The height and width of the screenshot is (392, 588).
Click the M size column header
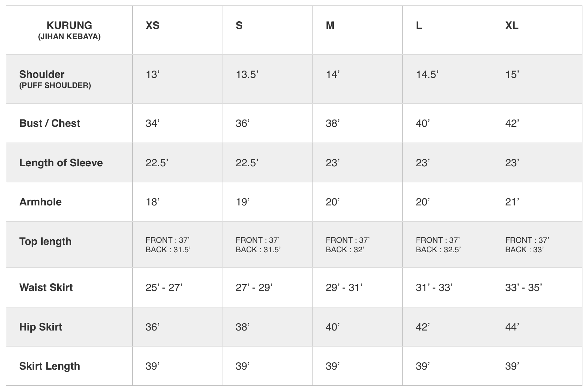click(330, 26)
